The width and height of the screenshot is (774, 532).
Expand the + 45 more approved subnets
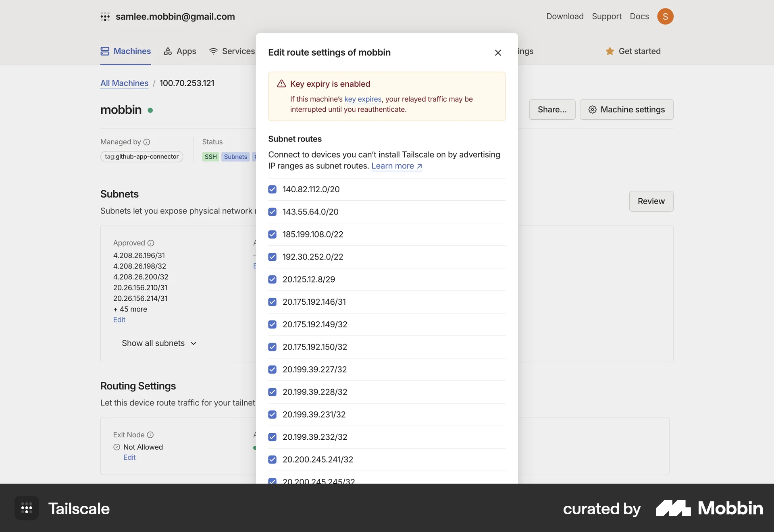coord(130,309)
